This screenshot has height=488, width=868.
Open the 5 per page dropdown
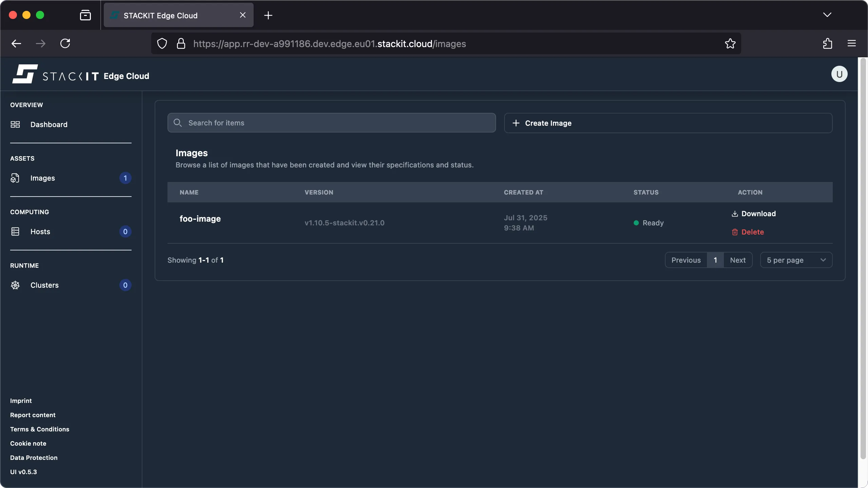click(795, 260)
